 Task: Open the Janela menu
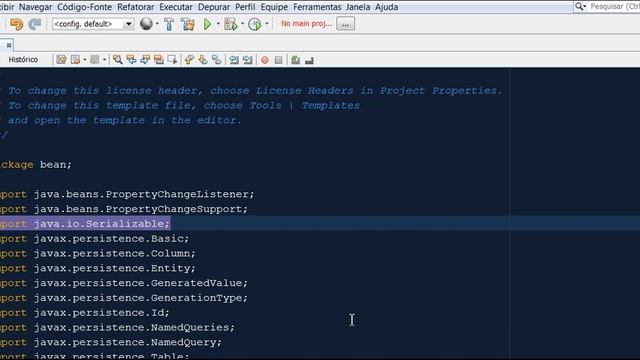[358, 7]
